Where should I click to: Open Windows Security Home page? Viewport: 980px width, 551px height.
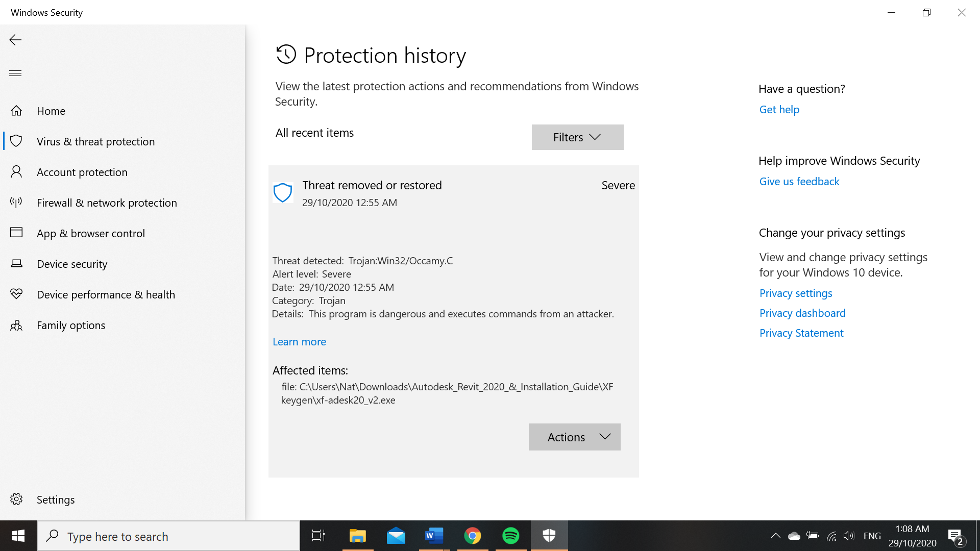coord(51,110)
